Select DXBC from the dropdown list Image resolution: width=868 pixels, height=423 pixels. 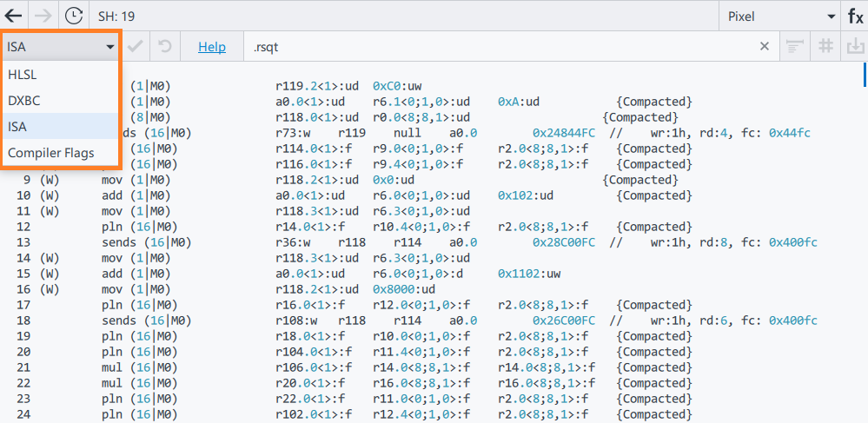tap(24, 101)
